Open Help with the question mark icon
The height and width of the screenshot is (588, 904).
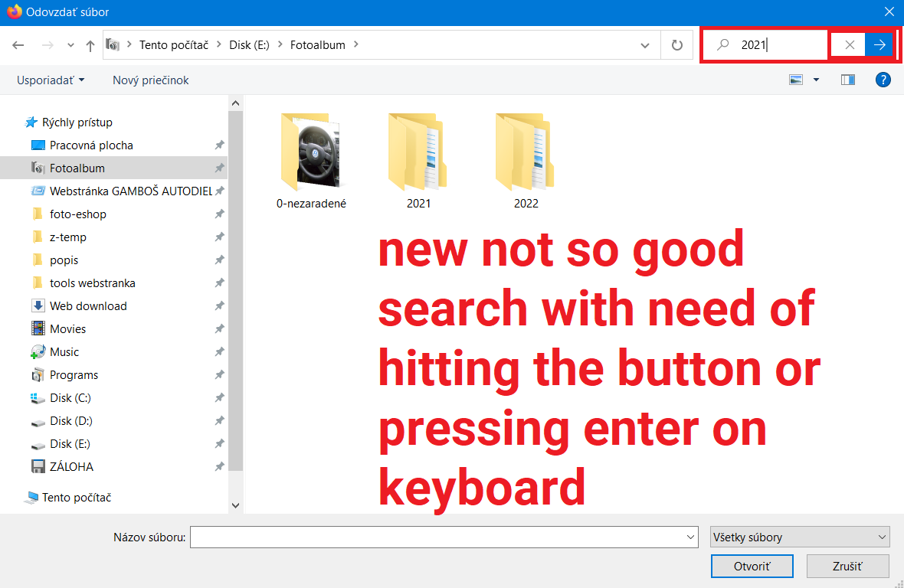point(883,80)
